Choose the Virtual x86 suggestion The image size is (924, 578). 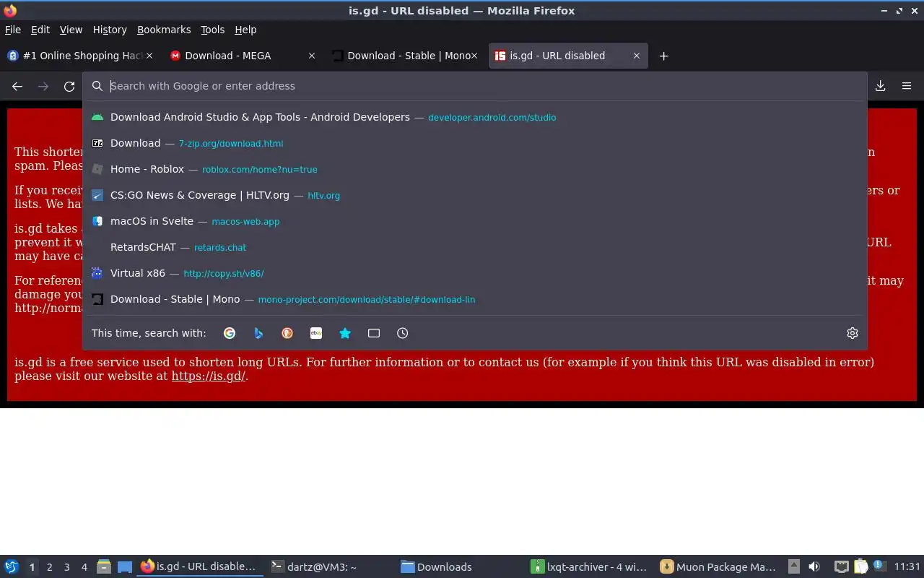[x=474, y=273]
